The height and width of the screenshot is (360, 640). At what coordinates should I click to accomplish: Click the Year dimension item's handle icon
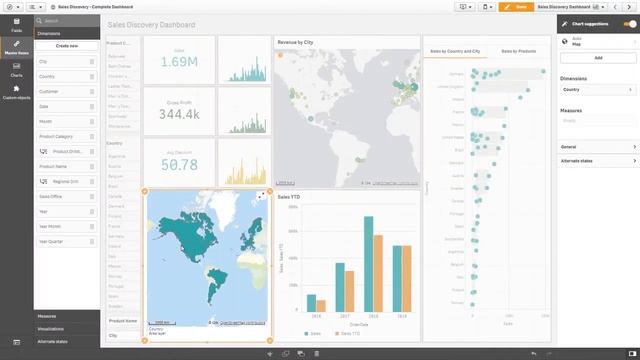click(x=92, y=212)
